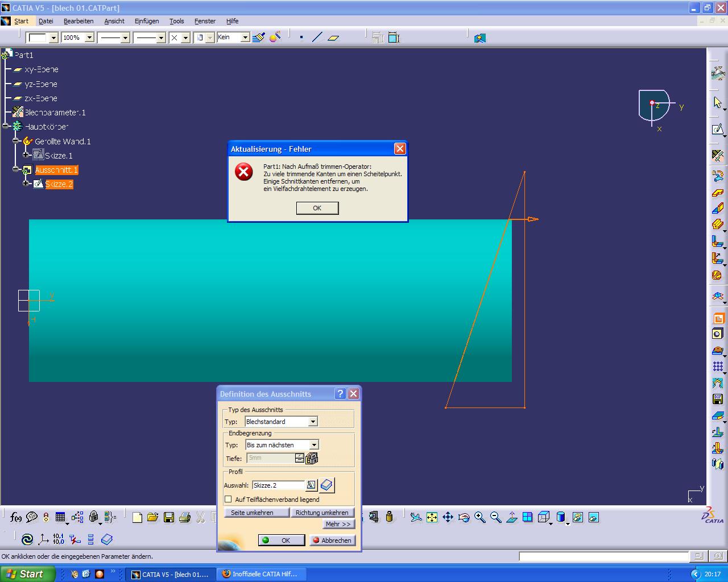Click the Windows Start button

(x=27, y=574)
